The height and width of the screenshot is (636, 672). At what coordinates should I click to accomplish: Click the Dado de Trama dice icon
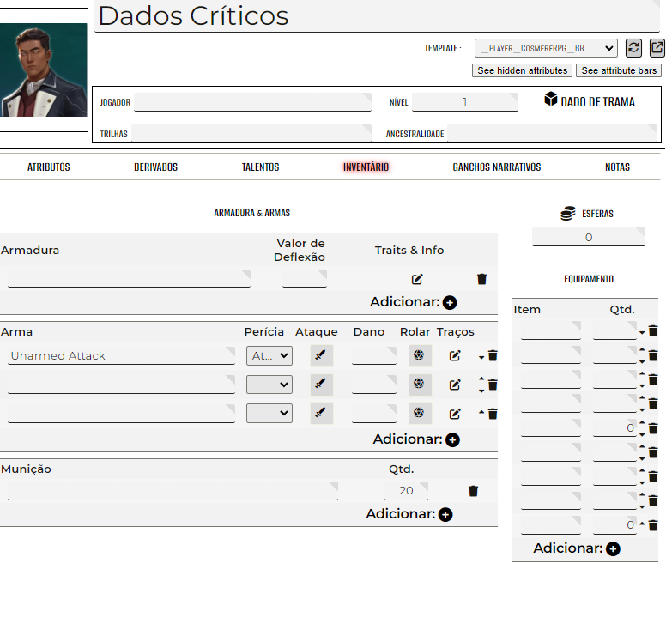[551, 99]
